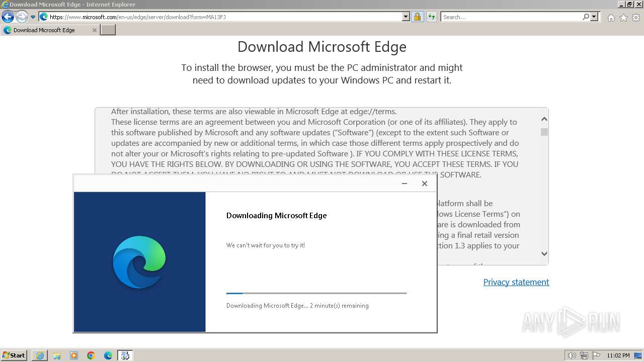Click the license terms scroll up arrow
644x362 pixels.
[544, 119]
